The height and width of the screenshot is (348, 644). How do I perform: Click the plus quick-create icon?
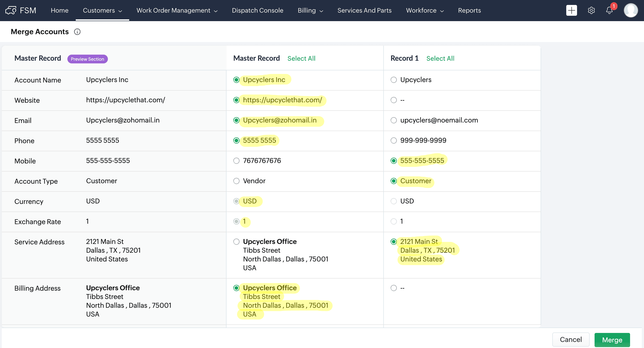pos(571,10)
